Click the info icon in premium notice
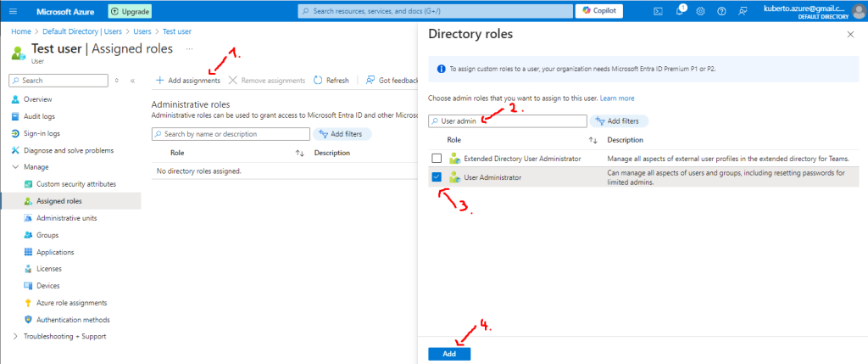The width and height of the screenshot is (868, 364). (441, 70)
